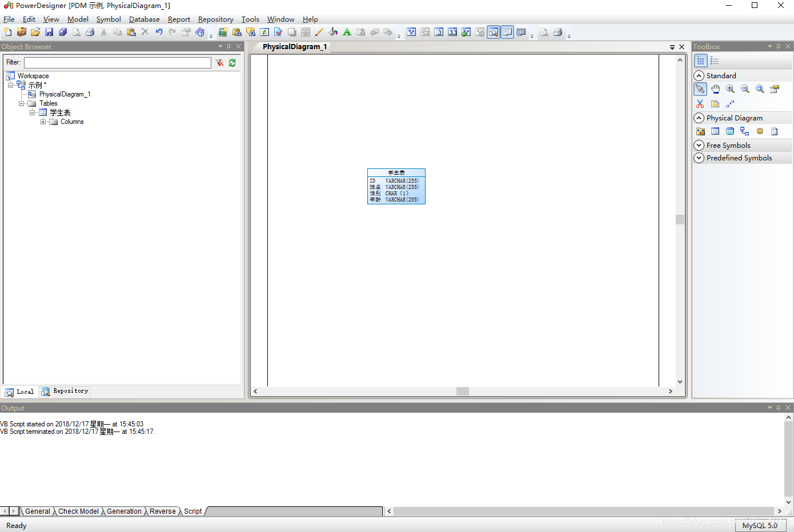Image resolution: width=794 pixels, height=532 pixels.
Task: Open the File menu
Action: [x=9, y=19]
